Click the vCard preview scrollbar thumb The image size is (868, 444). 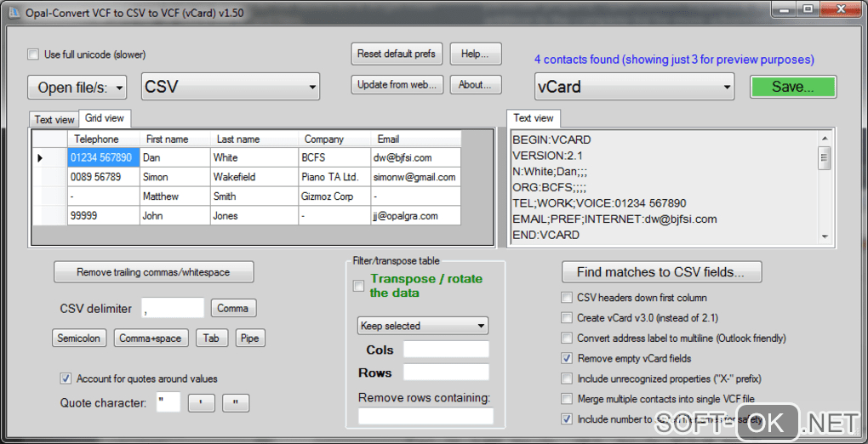point(825,158)
